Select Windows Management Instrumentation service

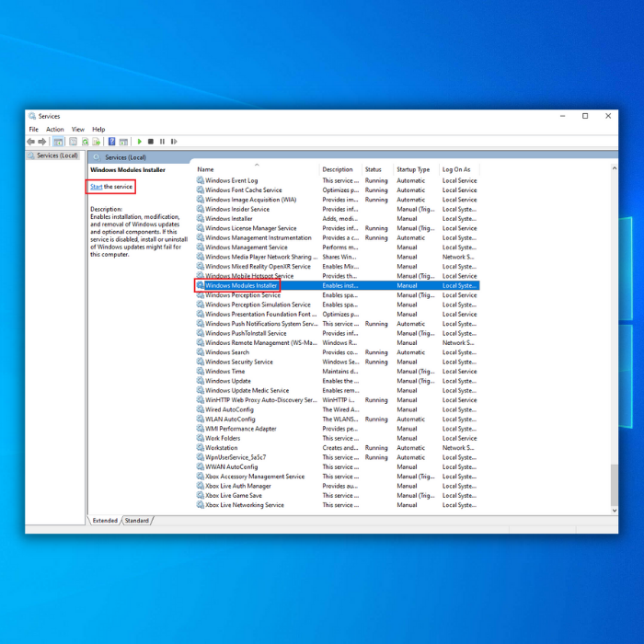click(338, 237)
